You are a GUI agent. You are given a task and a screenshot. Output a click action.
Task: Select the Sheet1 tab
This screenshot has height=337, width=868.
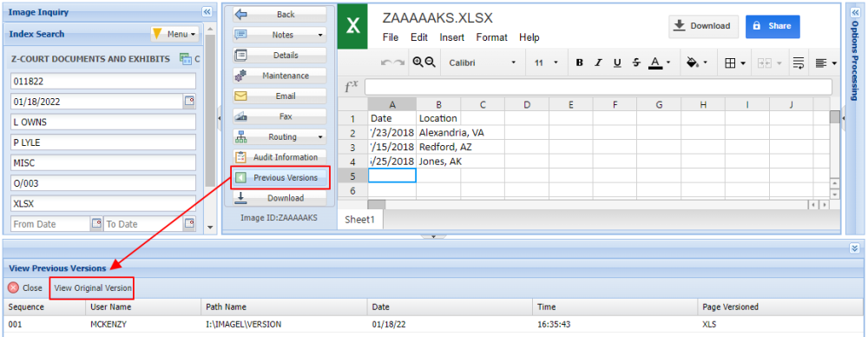(360, 220)
